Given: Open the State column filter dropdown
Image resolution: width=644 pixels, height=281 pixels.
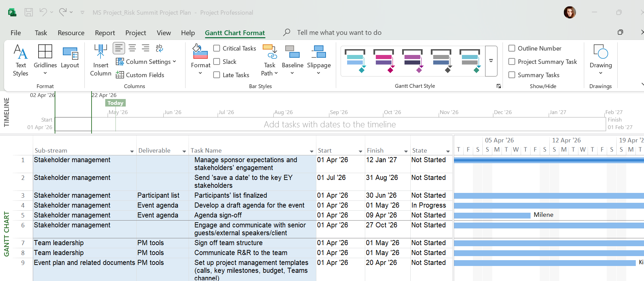Looking at the screenshot, I should pos(448,151).
